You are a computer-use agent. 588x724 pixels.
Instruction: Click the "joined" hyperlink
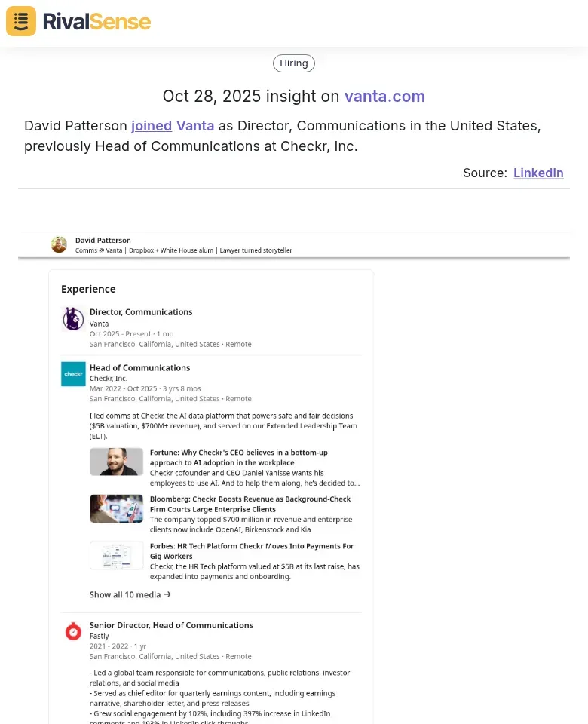click(x=152, y=126)
